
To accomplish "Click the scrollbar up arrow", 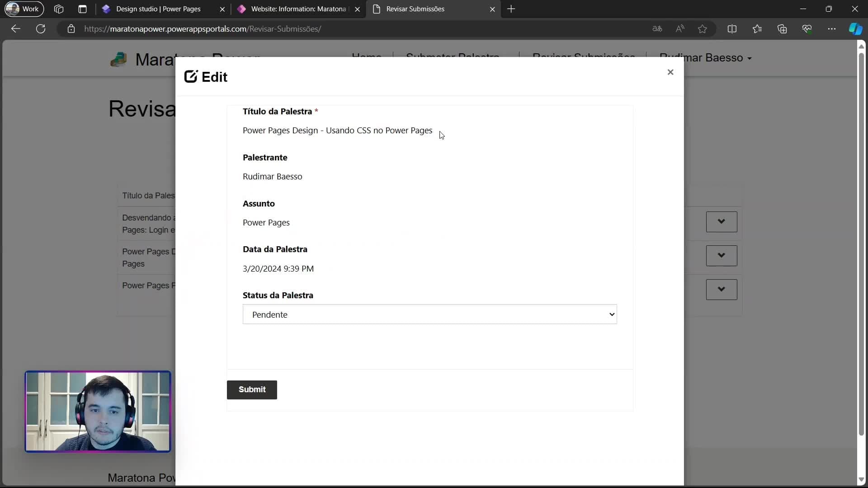I will (x=861, y=46).
